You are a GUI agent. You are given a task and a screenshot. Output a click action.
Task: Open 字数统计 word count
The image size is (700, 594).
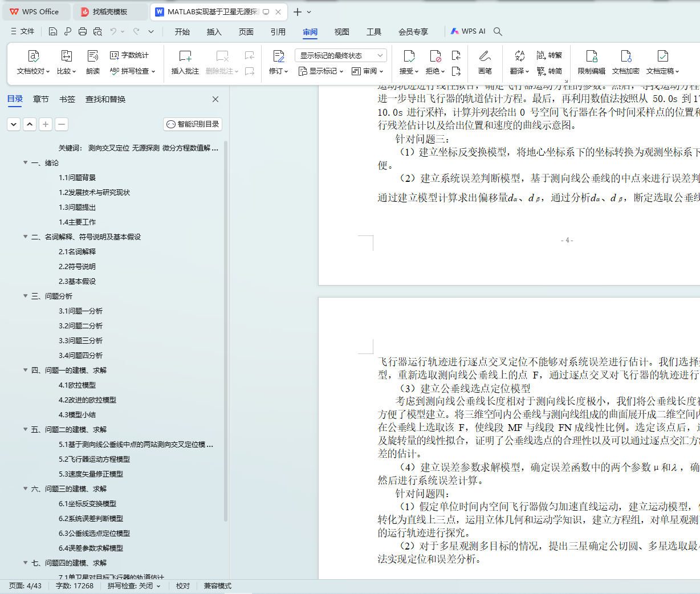[129, 55]
